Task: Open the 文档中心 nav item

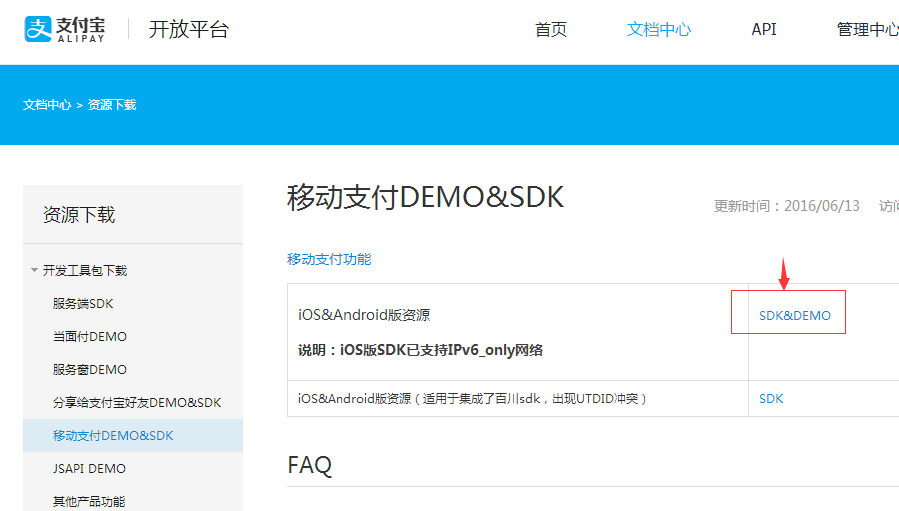Action: coord(659,29)
